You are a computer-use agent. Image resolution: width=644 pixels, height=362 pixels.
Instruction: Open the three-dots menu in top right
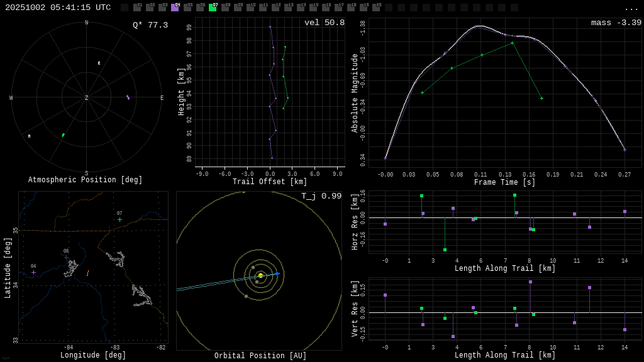pos(631,8)
